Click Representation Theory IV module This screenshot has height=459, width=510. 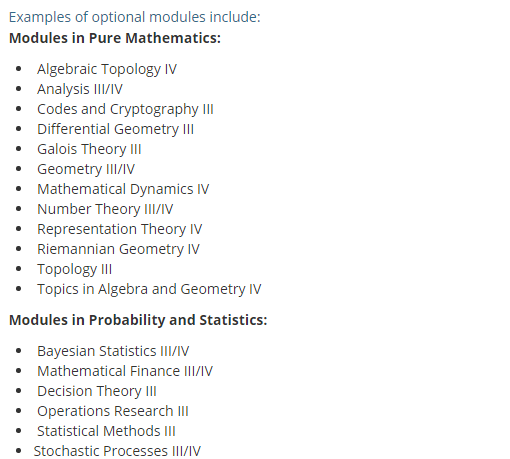click(119, 229)
